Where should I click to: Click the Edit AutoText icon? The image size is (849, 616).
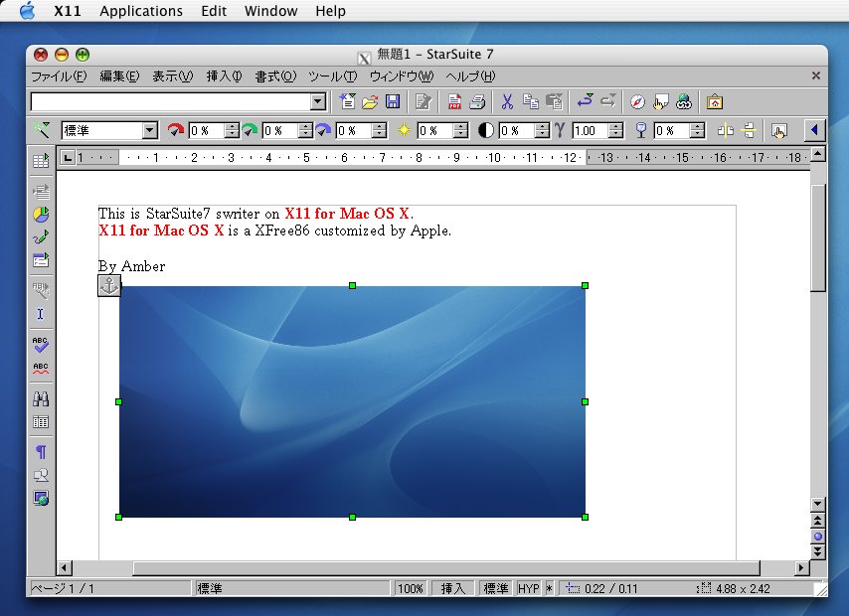(x=41, y=290)
